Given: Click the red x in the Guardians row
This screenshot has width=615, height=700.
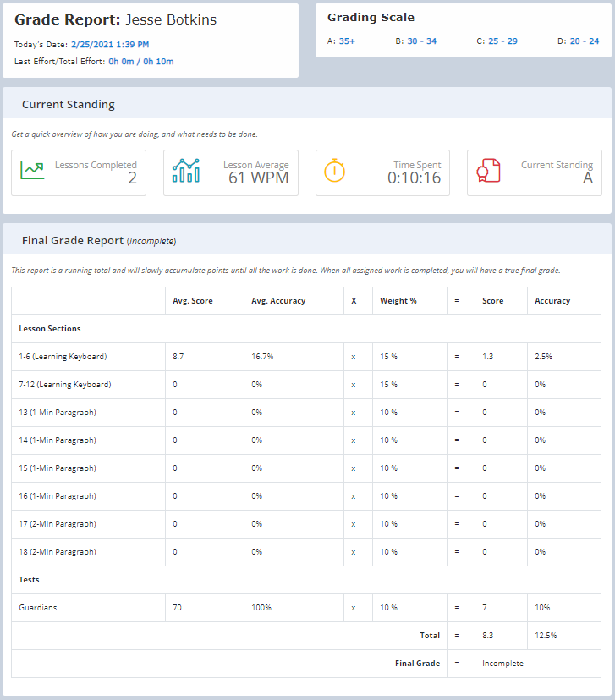Looking at the screenshot, I should [353, 608].
